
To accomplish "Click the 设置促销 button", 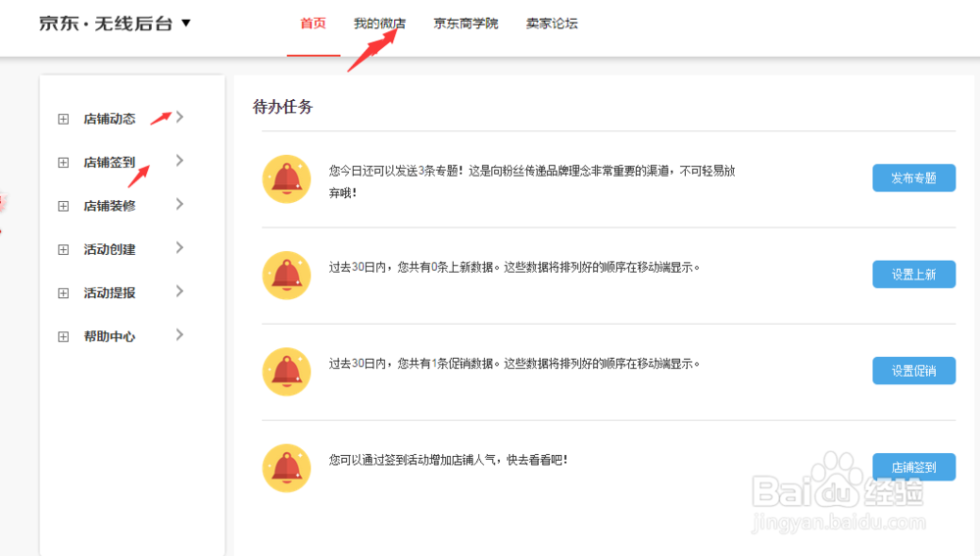I will pos(913,371).
